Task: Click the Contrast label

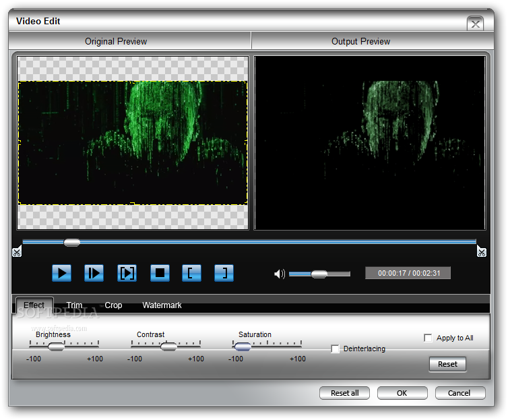Action: click(x=151, y=334)
